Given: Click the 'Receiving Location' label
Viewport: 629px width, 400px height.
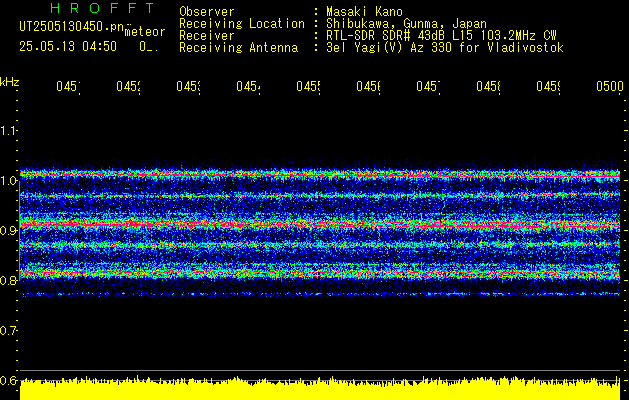Looking at the screenshot, I should tap(242, 24).
